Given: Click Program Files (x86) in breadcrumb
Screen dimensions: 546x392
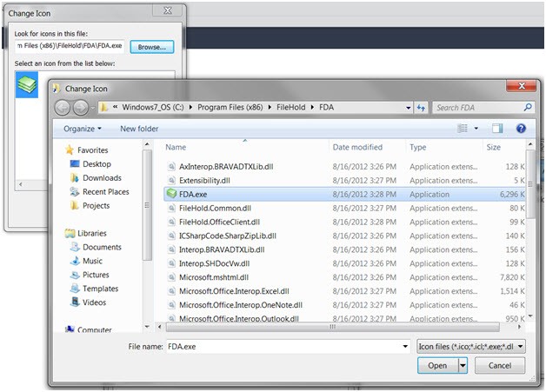Looking at the screenshot, I should click(x=230, y=108).
